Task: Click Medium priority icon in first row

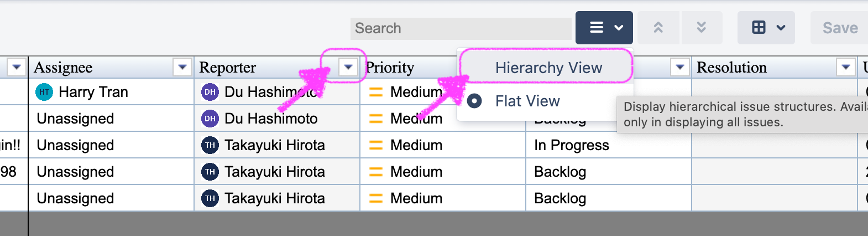Action: click(x=376, y=92)
